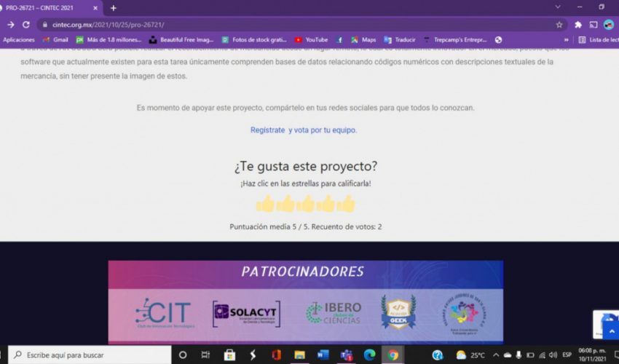Open Task View in the taskbar
Image resolution: width=619 pixels, height=364 pixels.
pyautogui.click(x=205, y=355)
